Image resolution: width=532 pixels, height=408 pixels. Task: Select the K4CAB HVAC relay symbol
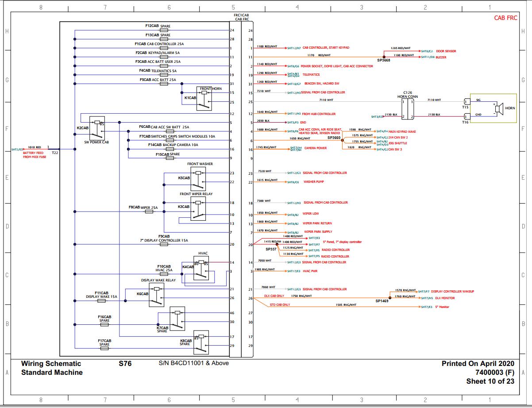[x=201, y=268]
